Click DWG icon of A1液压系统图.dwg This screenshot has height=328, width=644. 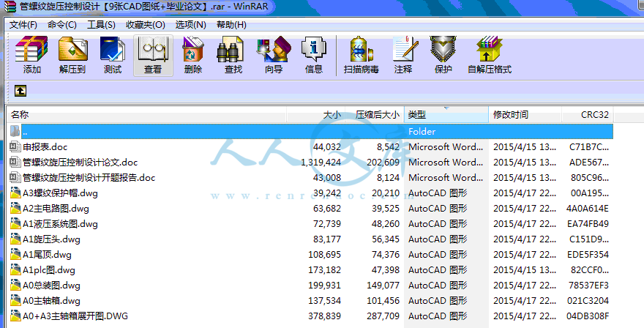tap(15, 223)
